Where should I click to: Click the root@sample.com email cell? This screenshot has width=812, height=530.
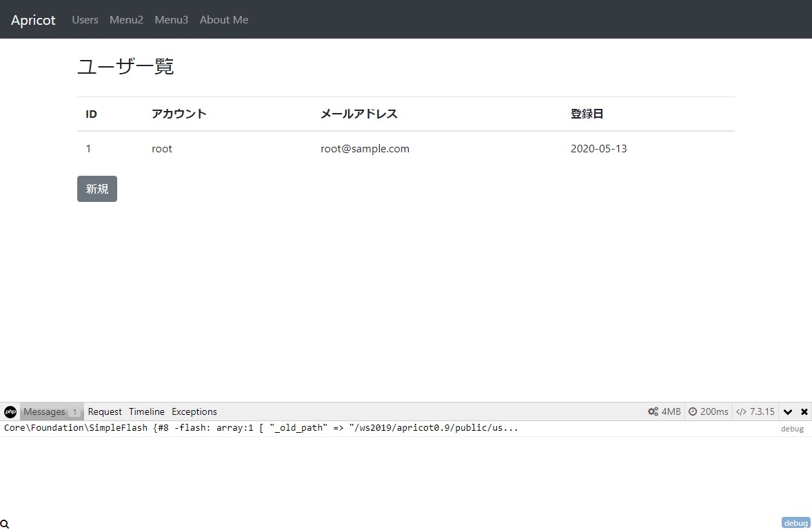365,149
